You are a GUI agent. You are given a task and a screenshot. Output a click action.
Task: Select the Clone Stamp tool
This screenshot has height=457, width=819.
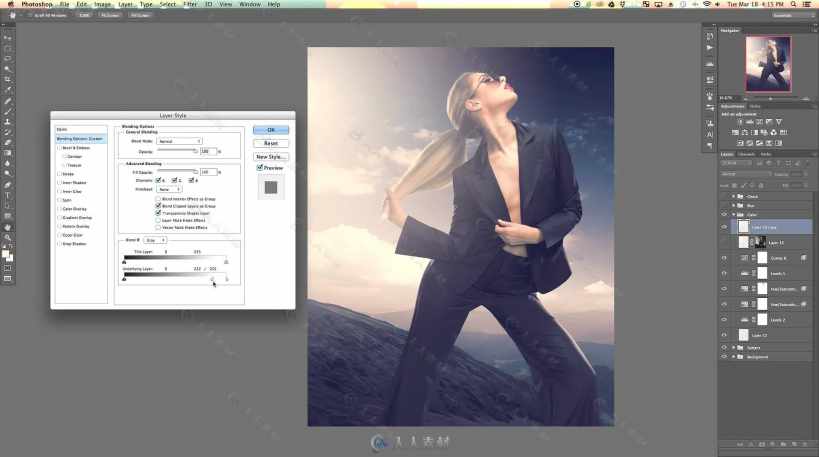point(7,122)
